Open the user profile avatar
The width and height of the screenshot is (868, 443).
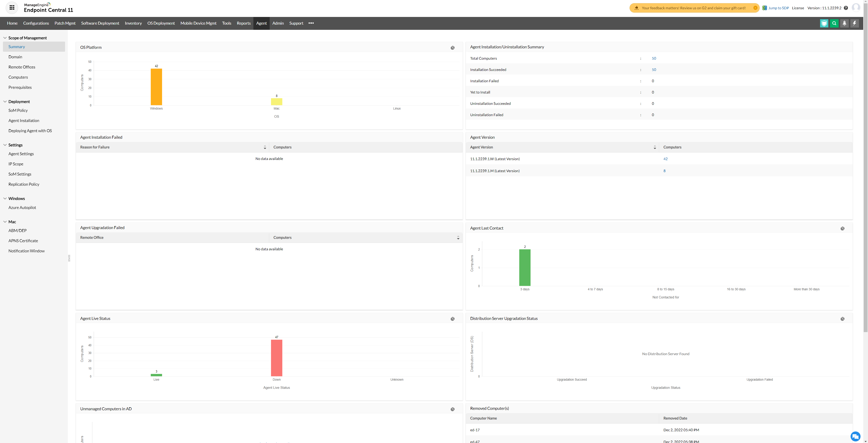(856, 7)
